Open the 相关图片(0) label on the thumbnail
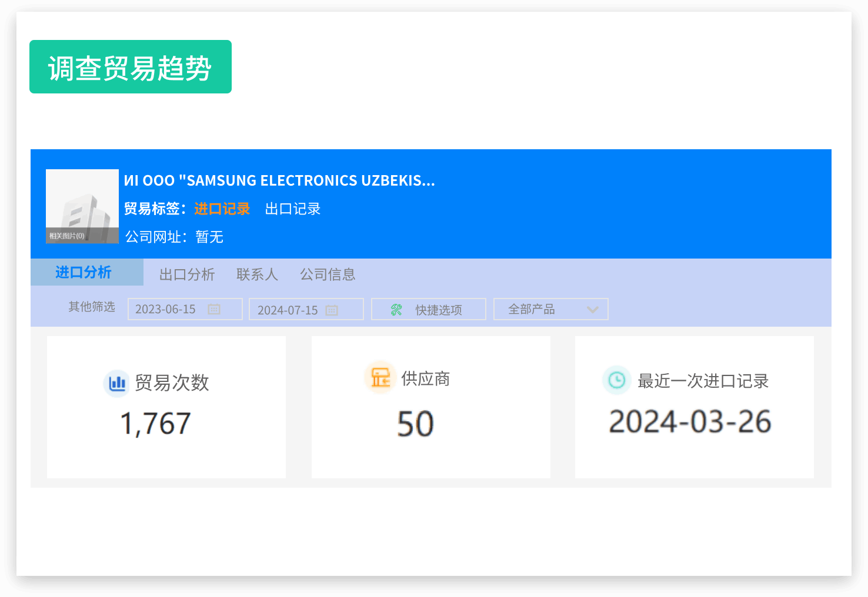868x597 pixels. tap(67, 236)
